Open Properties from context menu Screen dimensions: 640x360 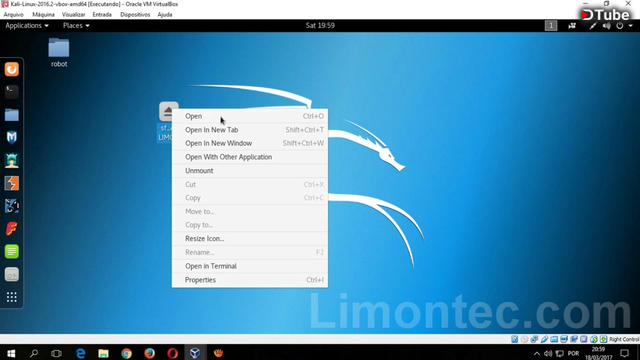tap(250, 280)
